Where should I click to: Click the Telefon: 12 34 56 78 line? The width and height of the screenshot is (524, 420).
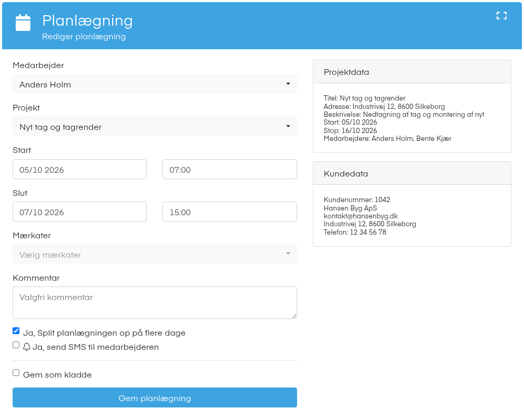pyautogui.click(x=355, y=232)
